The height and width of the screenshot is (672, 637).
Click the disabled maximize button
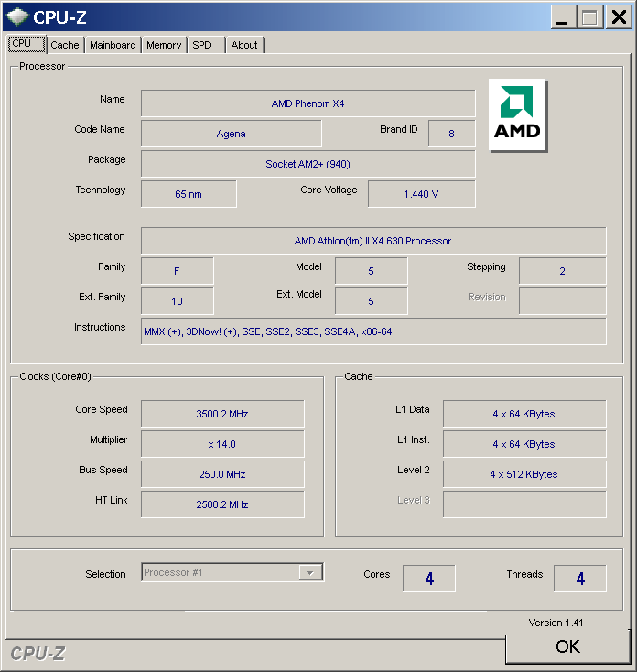click(x=590, y=18)
